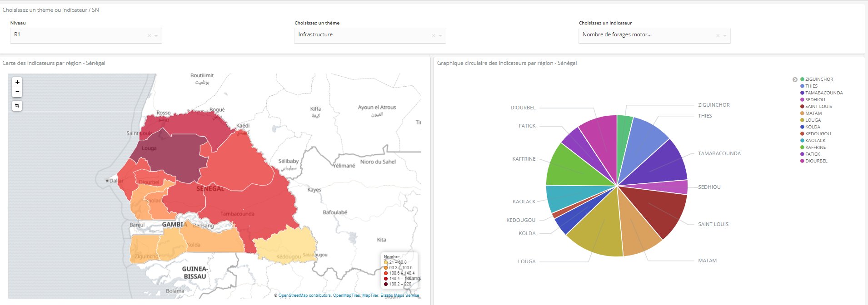Image resolution: width=868 pixels, height=305 pixels.
Task: Click the TAMABACOUNDA legend color dot
Action: point(803,93)
